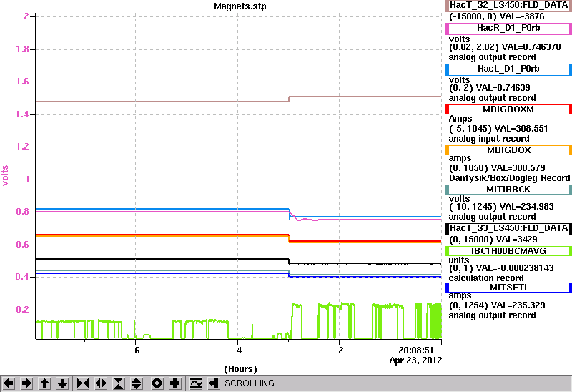Viewport: 572px width, 392px height.
Task: Click the volts units text under MITIRBCK
Action: pyautogui.click(x=459, y=199)
